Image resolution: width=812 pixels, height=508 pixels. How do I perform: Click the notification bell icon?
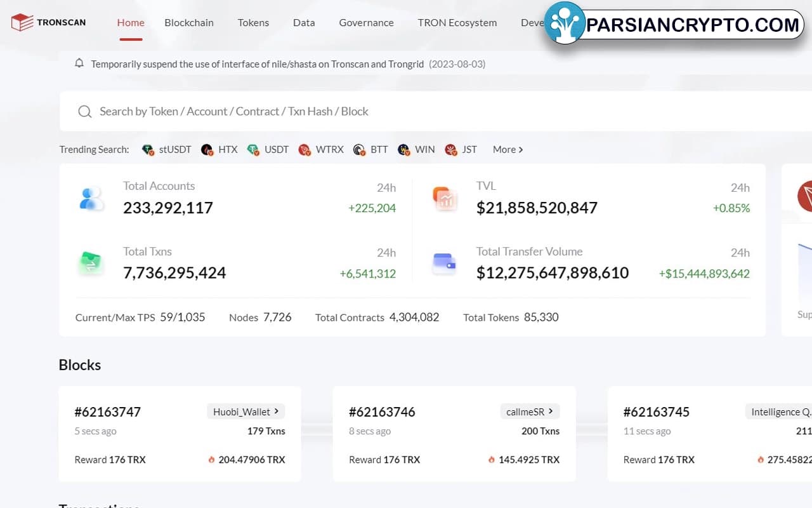(79, 63)
